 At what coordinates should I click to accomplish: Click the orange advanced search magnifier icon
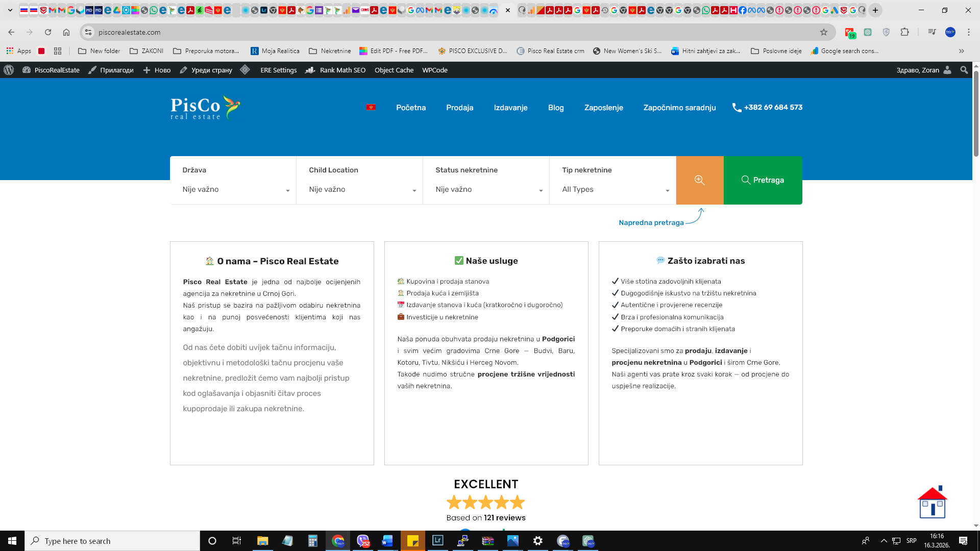699,180
